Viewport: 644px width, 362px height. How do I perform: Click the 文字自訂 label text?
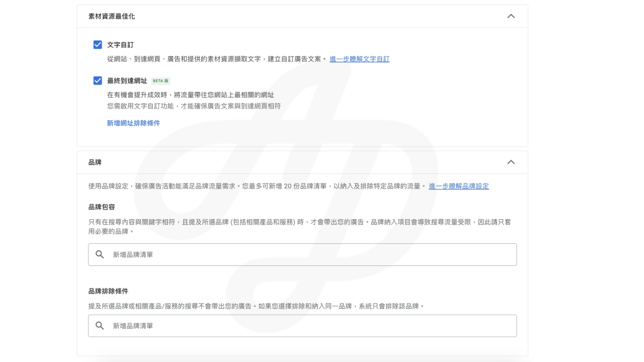pos(120,45)
